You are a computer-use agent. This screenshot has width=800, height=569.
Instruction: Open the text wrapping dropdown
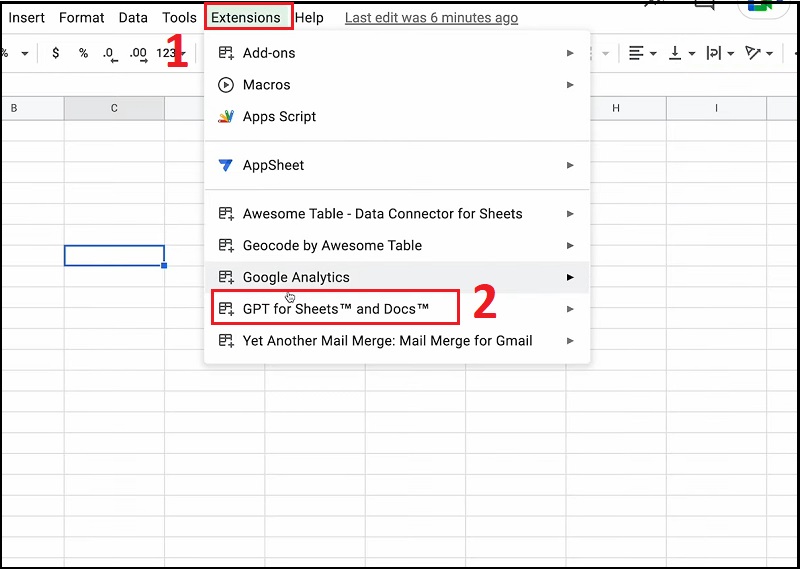click(x=720, y=53)
